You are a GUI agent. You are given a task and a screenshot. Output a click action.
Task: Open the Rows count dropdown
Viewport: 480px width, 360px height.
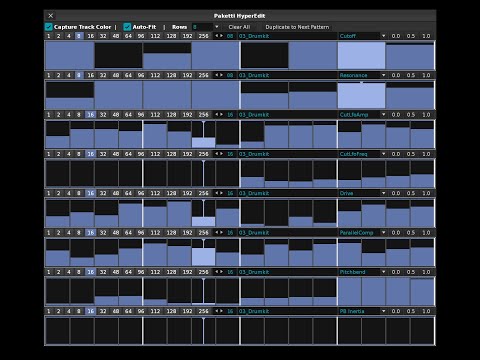[x=217, y=27]
